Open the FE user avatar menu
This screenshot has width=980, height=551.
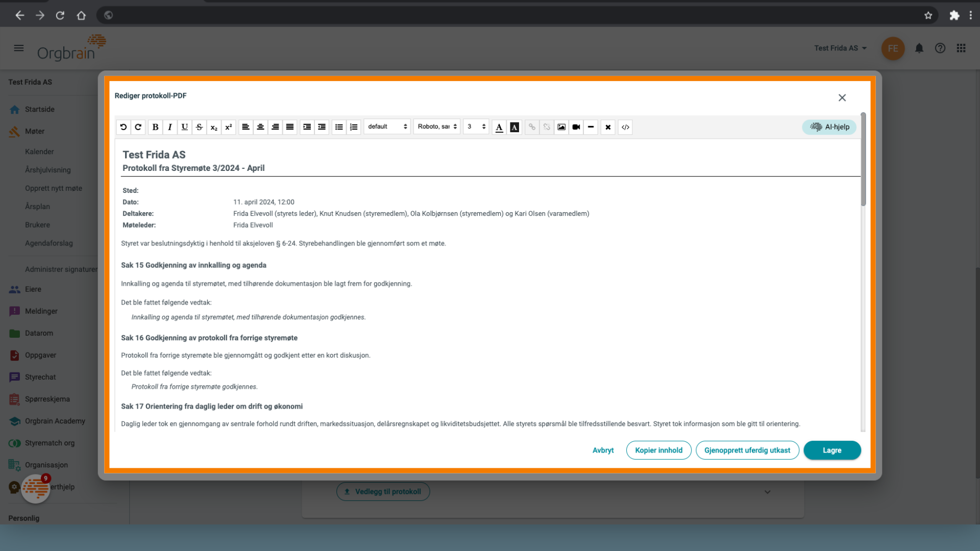(x=893, y=48)
